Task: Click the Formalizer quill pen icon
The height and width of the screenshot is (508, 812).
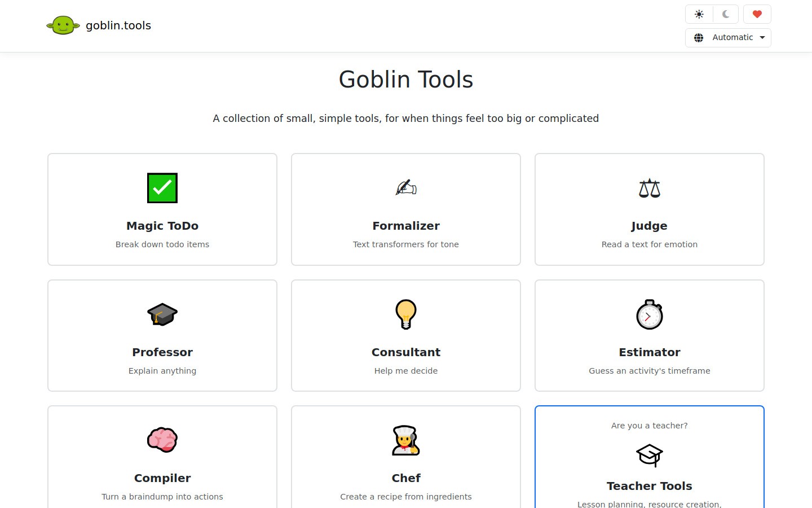Action: tap(405, 188)
